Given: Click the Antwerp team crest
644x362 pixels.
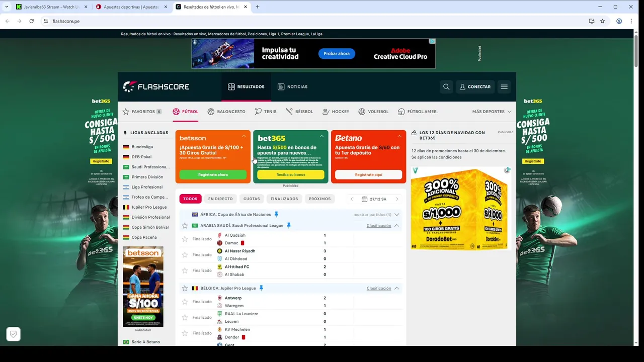Looking at the screenshot, I should 219,298.
